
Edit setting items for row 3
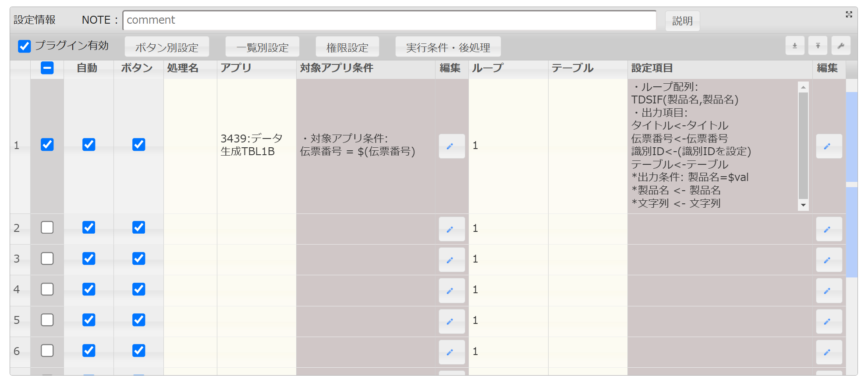(829, 260)
